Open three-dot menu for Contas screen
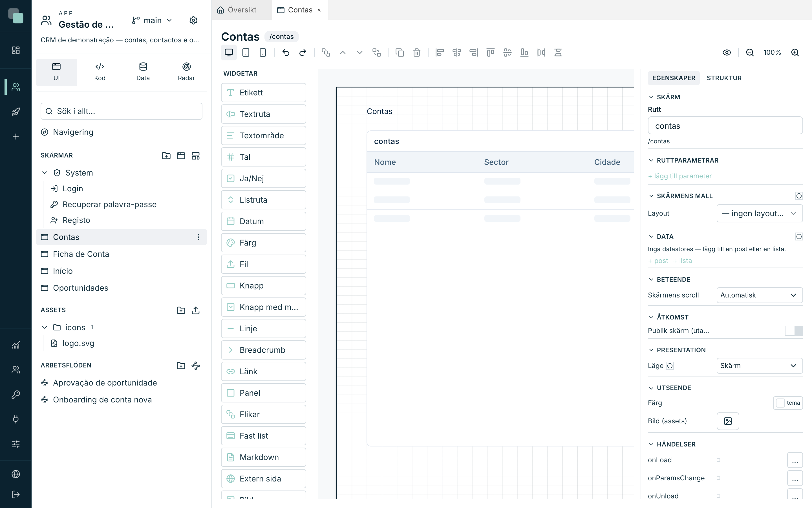Viewport: 812px width, 508px height. (198, 237)
